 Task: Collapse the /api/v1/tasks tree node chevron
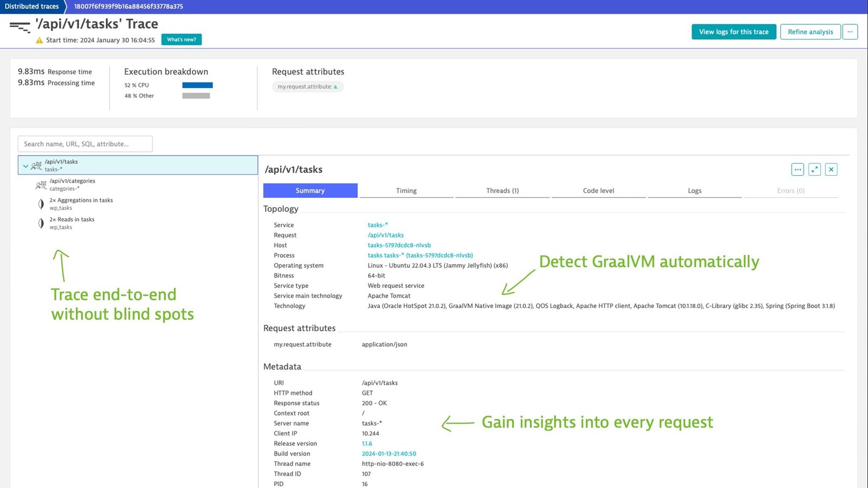tap(25, 166)
